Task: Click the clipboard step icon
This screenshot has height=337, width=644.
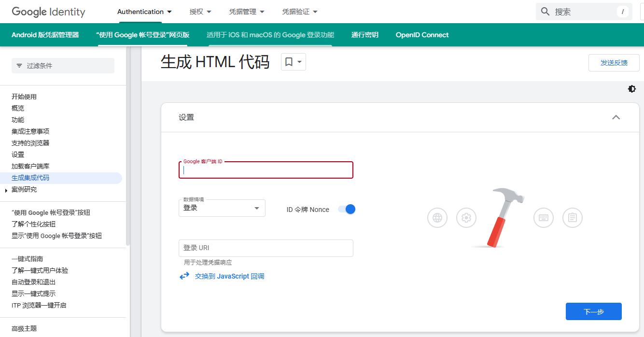Action: 573,218
